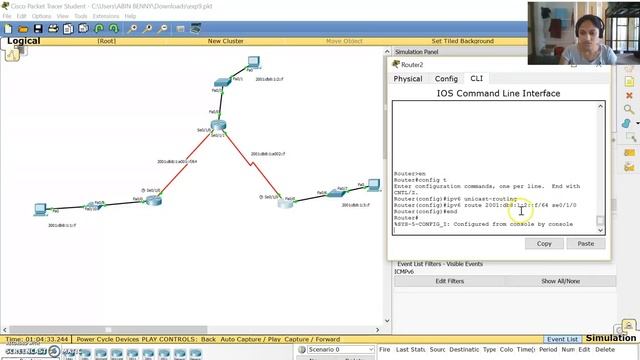
Task: Click the [Root] label in yellow bar
Action: click(x=107, y=41)
